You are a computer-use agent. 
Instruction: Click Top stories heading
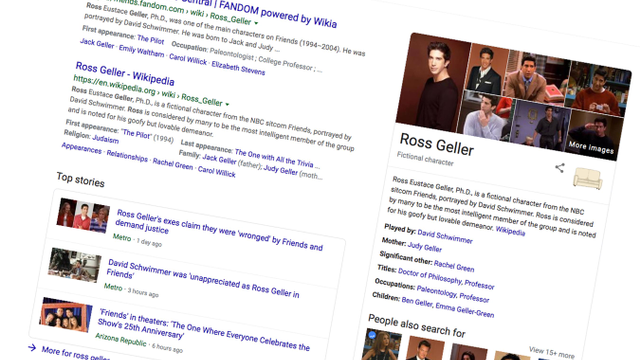click(x=80, y=180)
